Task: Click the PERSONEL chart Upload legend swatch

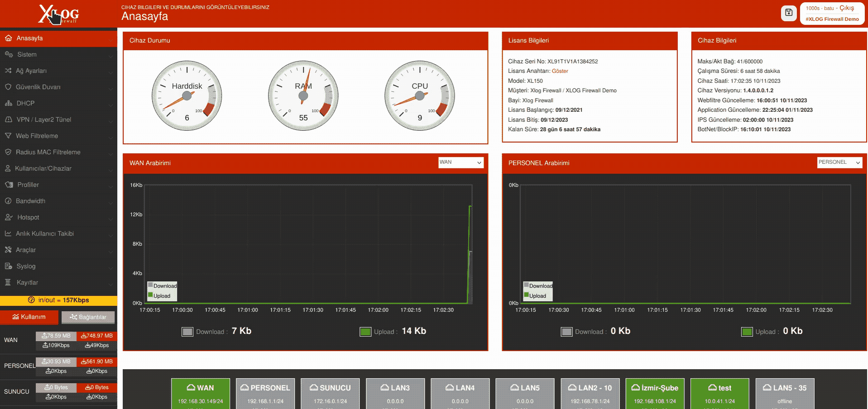Action: click(526, 295)
